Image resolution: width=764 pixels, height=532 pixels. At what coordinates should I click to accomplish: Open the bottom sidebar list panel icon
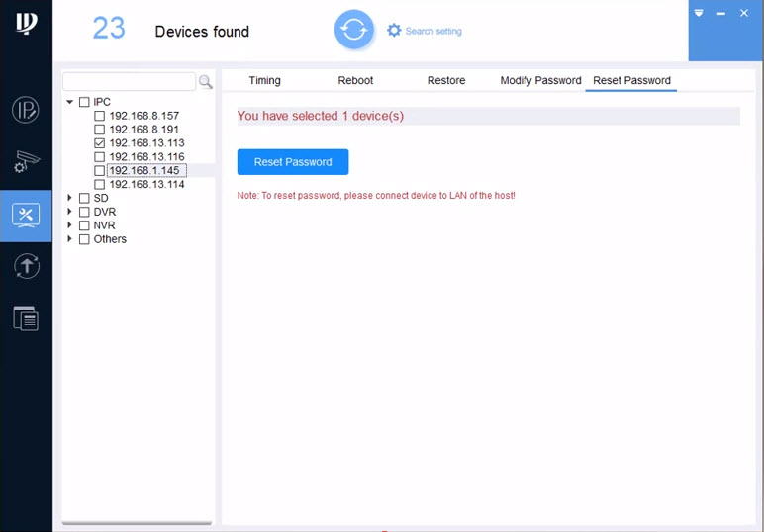point(26,318)
